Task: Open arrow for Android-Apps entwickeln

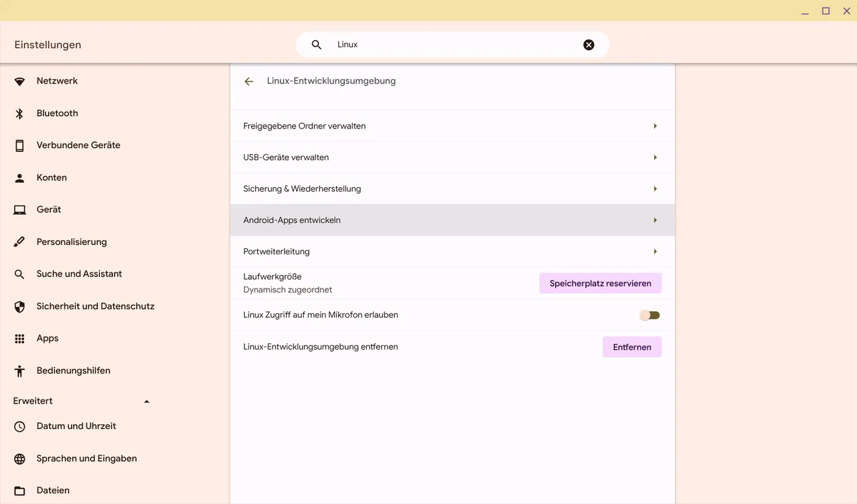Action: (655, 220)
